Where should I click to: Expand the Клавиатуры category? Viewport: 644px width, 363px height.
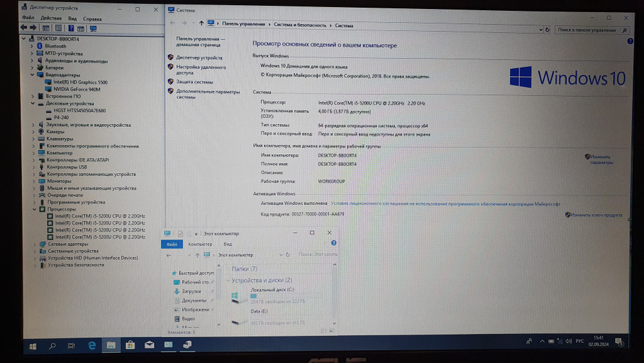click(33, 139)
